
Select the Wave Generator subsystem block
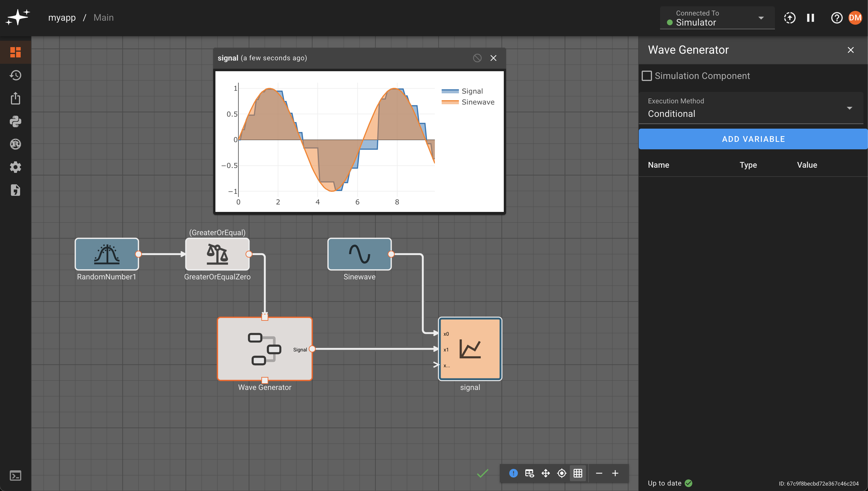265,349
